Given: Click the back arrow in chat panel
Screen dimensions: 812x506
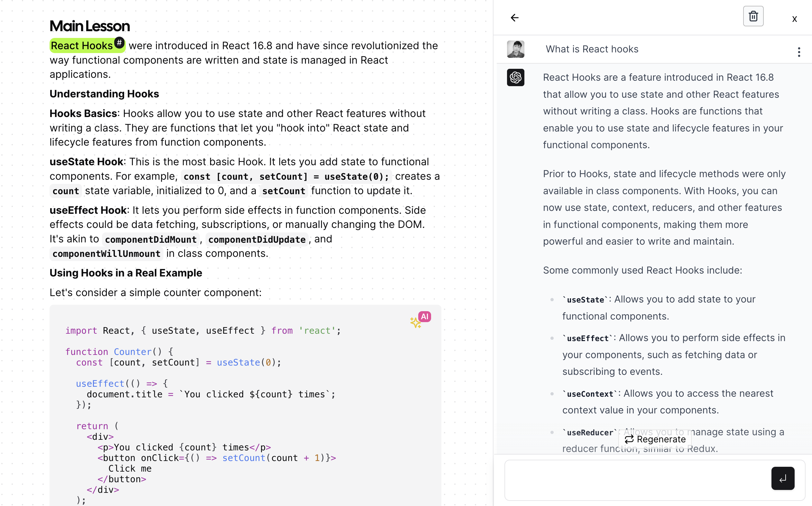Looking at the screenshot, I should 514,17.
